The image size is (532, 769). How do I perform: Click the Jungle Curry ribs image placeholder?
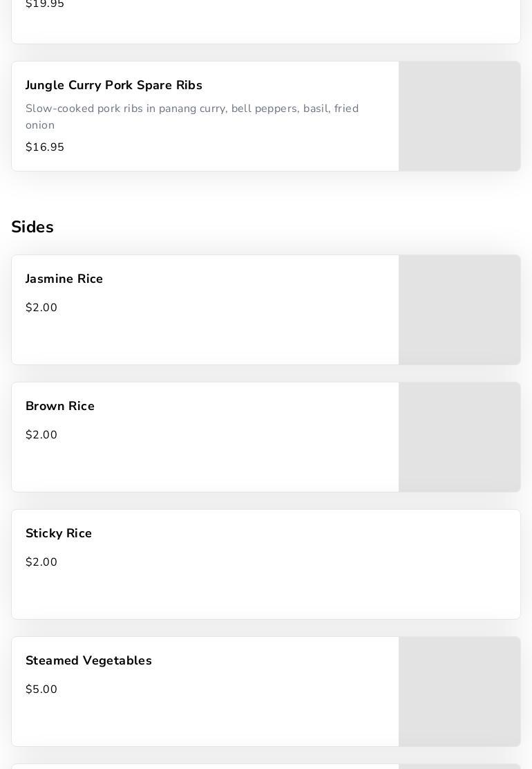(x=459, y=116)
